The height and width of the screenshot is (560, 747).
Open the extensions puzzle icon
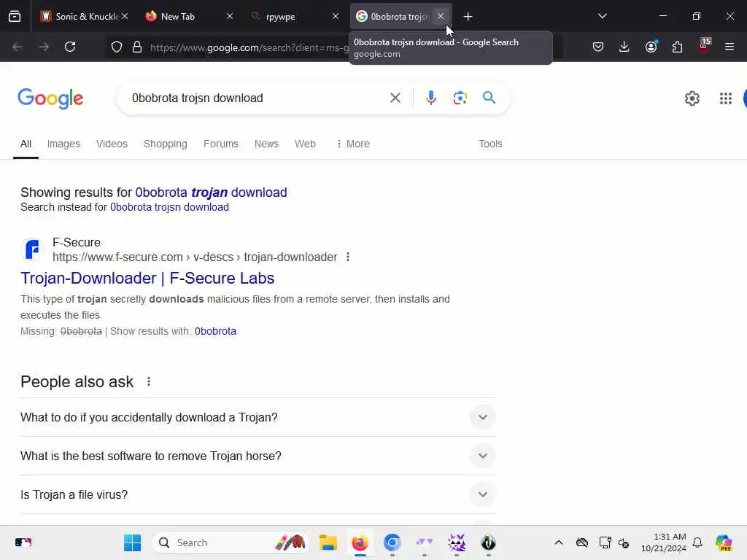coord(677,47)
